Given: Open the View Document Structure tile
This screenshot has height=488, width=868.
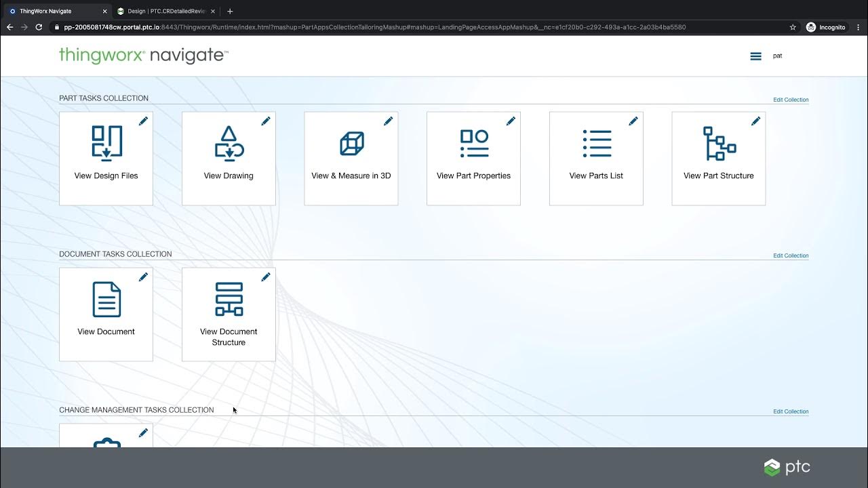Looking at the screenshot, I should coord(229,314).
